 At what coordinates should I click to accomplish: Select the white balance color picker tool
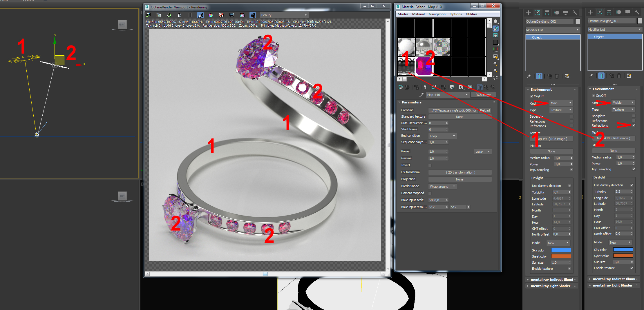point(211,15)
